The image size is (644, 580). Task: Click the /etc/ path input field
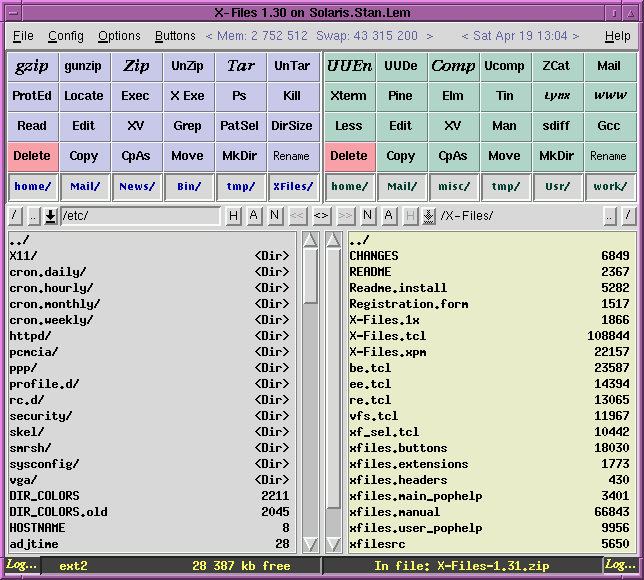(140, 215)
